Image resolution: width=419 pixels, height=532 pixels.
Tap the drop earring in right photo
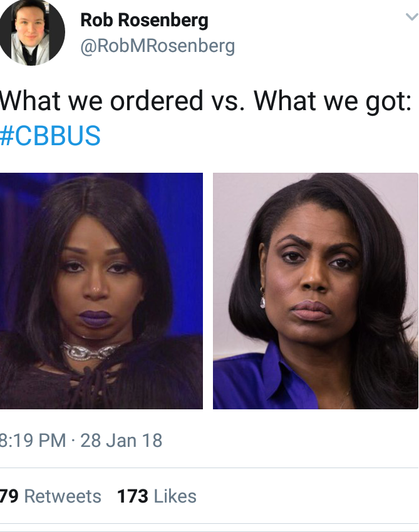(x=262, y=299)
